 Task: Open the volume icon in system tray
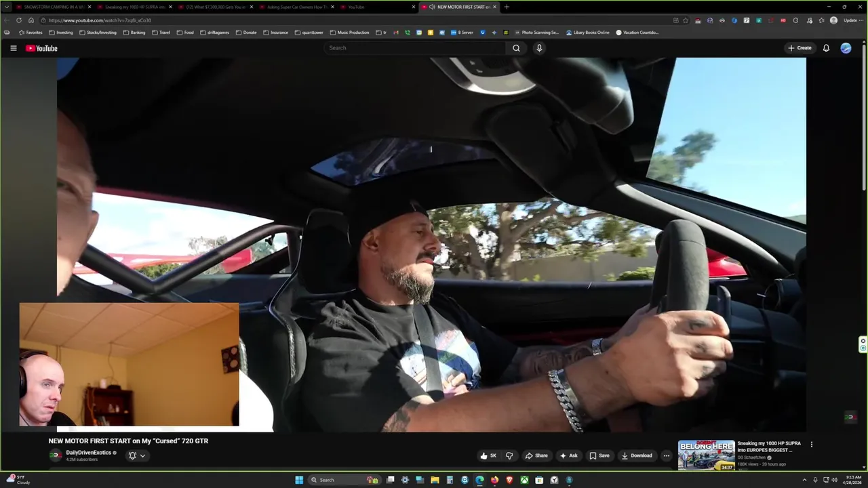click(835, 480)
